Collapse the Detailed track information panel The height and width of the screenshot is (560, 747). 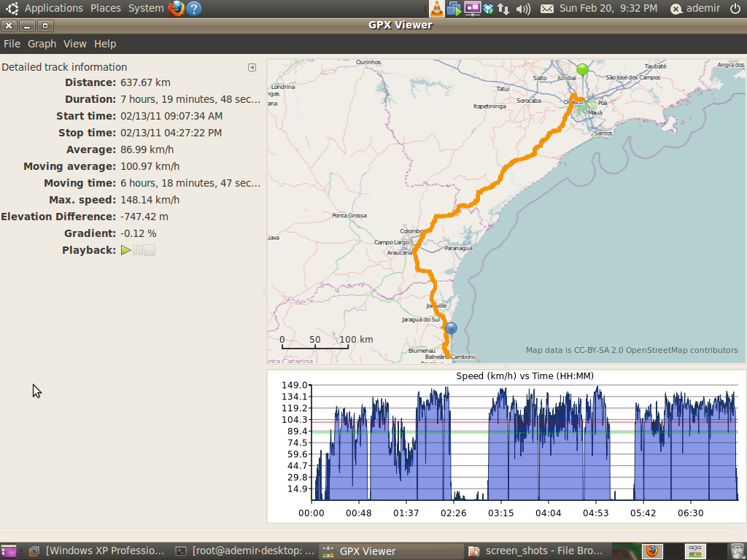pyautogui.click(x=252, y=67)
